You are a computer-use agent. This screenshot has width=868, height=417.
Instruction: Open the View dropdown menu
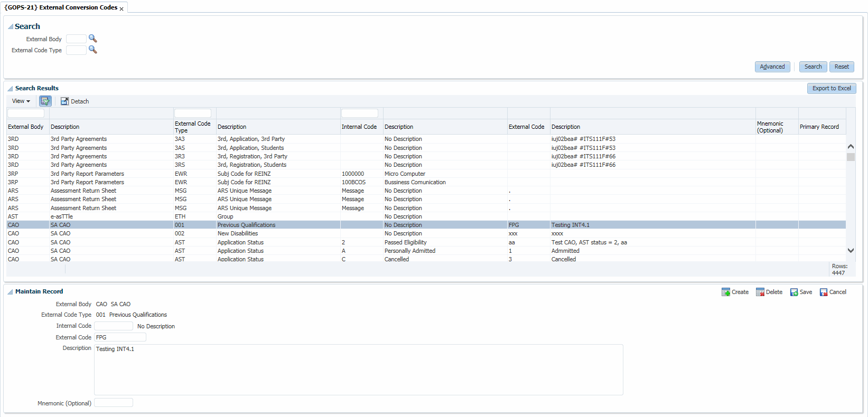21,101
